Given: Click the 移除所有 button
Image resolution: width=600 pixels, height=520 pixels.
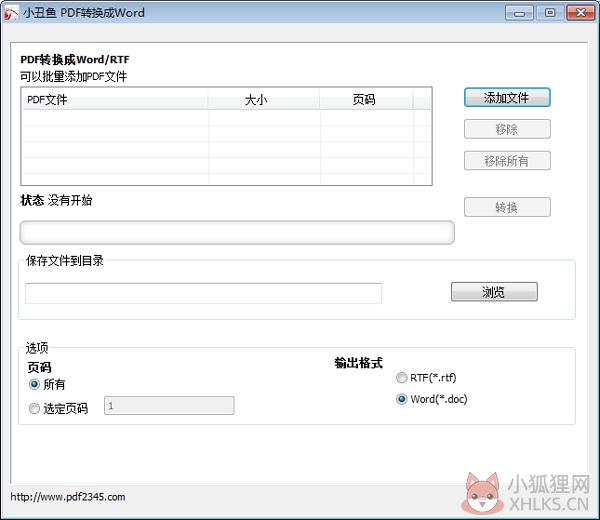Looking at the screenshot, I should [507, 161].
